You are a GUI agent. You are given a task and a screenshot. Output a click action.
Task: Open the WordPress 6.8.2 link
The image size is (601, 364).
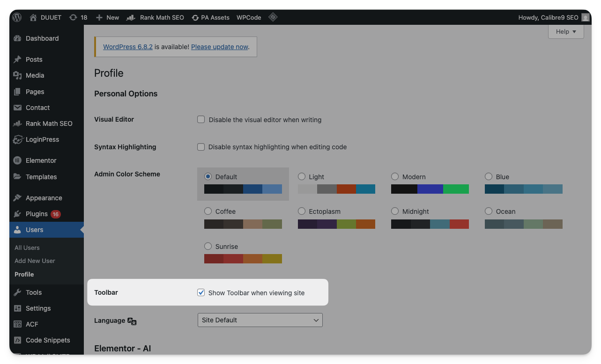127,47
